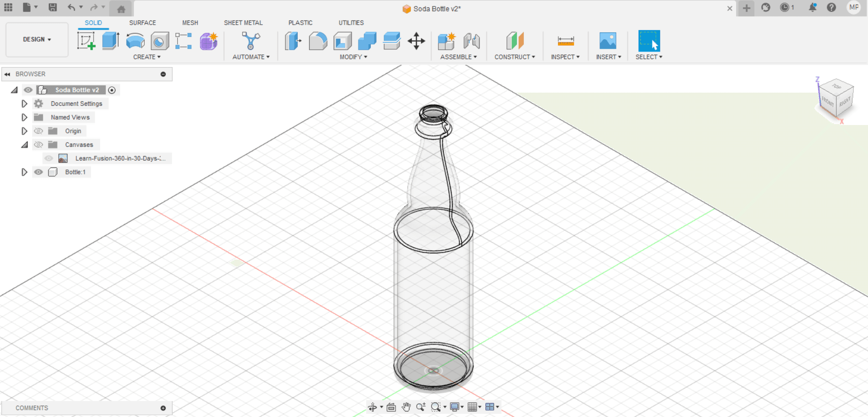The width and height of the screenshot is (868, 417).
Task: Select the Rectangular Pattern tool
Action: click(x=184, y=41)
